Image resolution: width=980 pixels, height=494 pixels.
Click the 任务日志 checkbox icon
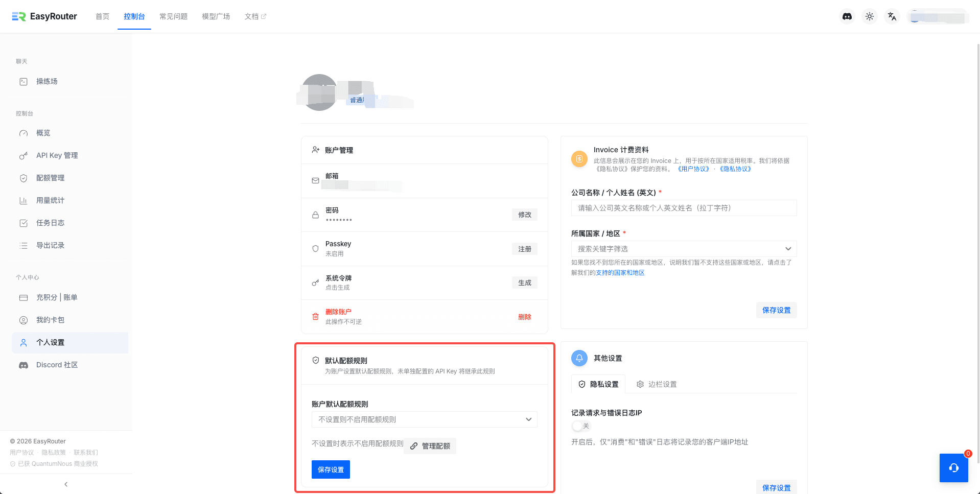click(x=24, y=223)
